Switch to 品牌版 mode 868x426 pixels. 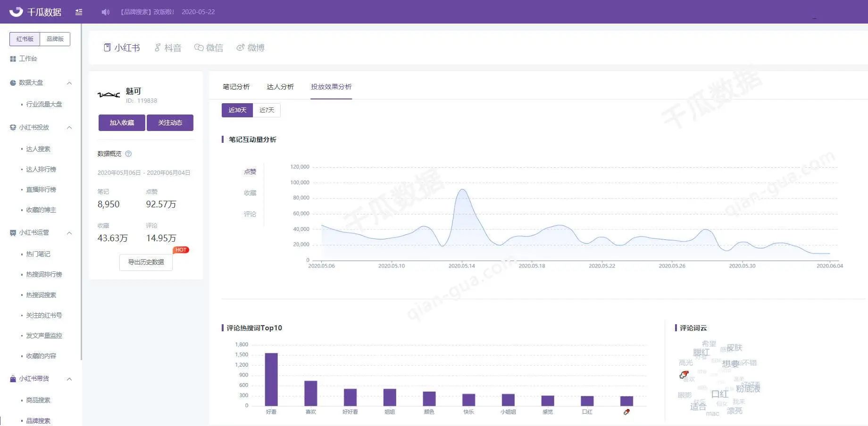click(x=55, y=39)
